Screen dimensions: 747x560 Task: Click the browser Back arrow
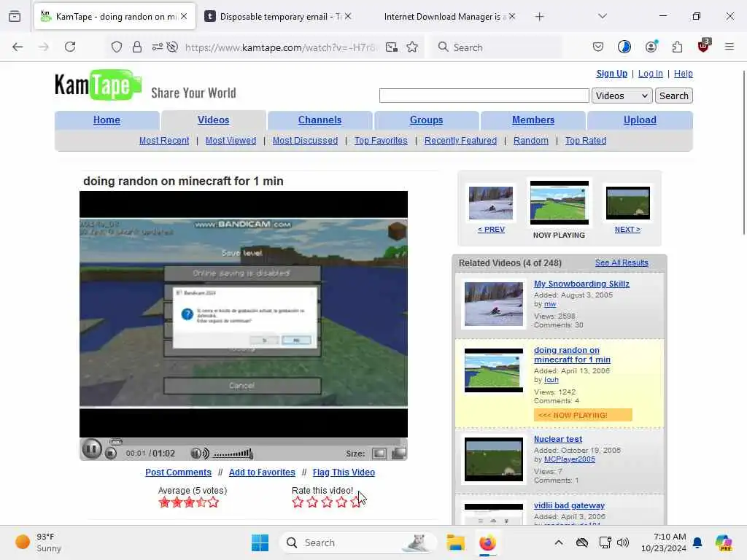(18, 47)
